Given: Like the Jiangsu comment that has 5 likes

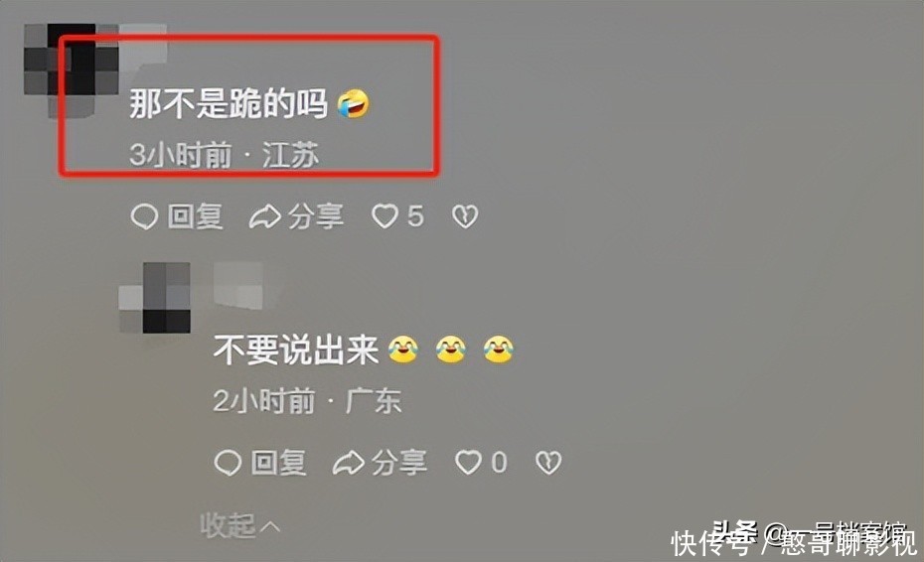Looking at the screenshot, I should pyautogui.click(x=385, y=216).
